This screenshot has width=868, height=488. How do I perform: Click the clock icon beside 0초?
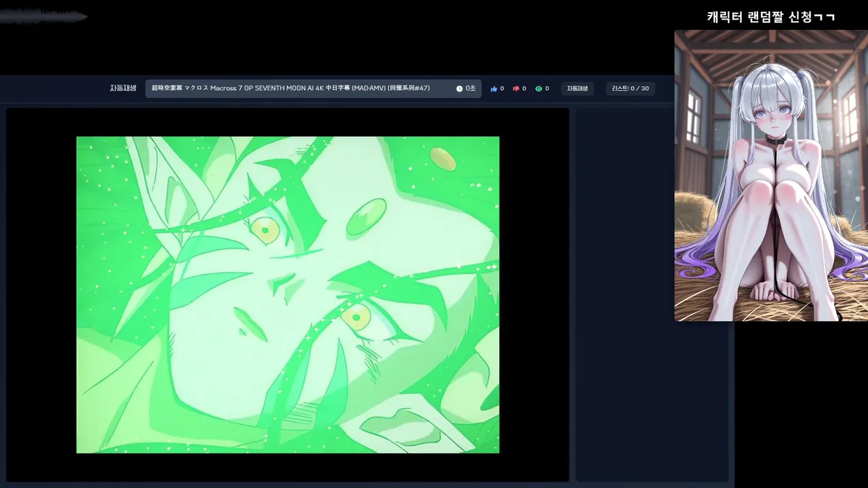[x=459, y=89]
